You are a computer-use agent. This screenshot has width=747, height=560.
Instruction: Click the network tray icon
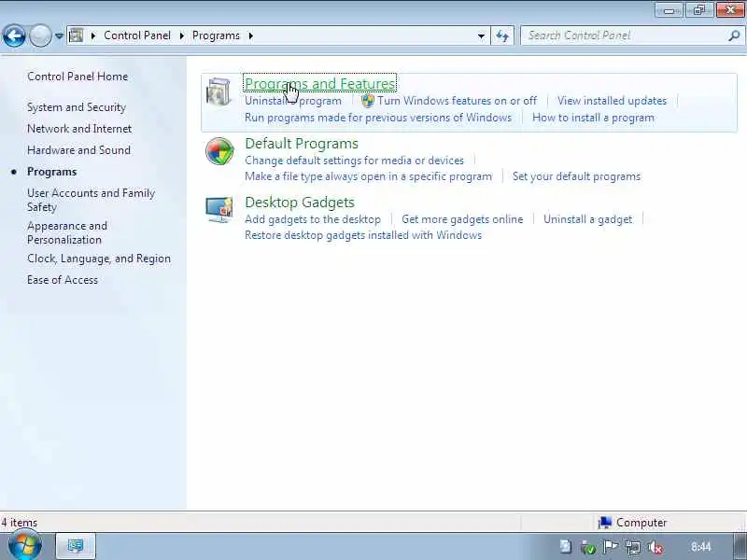[633, 547]
